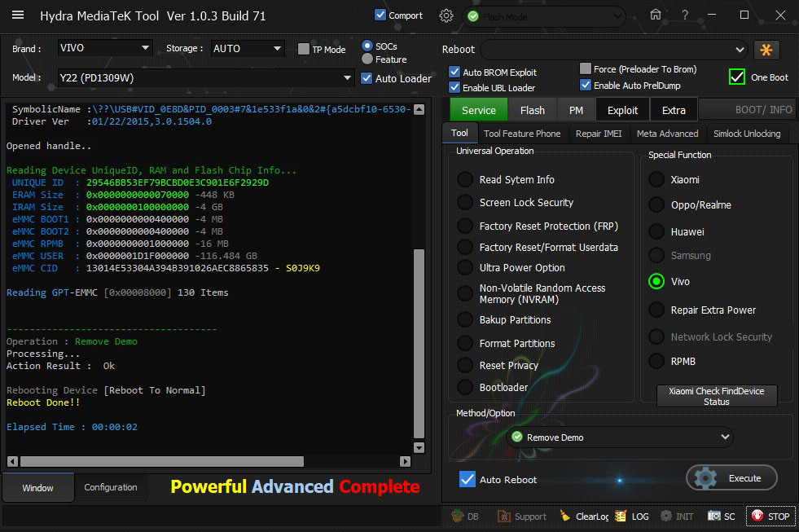Expand Method/Option Remove Demo dropdown
Viewport: 799px width, 532px height.
(x=620, y=437)
